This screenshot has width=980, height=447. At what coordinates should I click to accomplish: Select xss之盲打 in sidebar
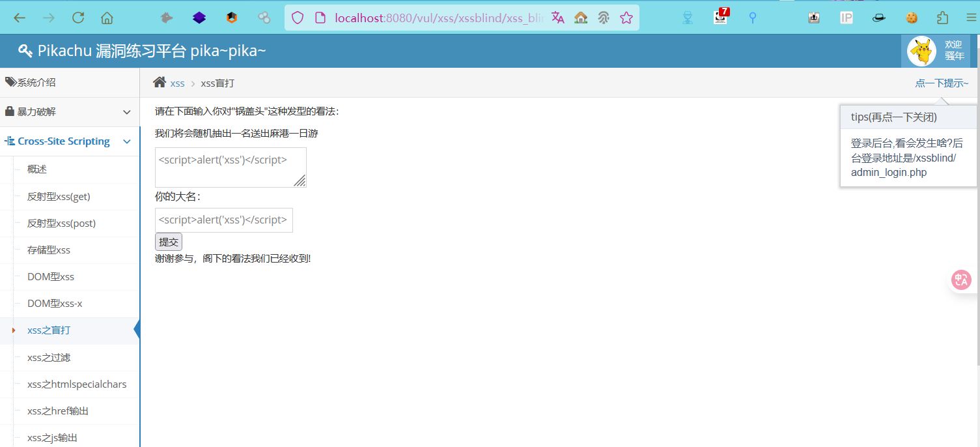coord(49,330)
